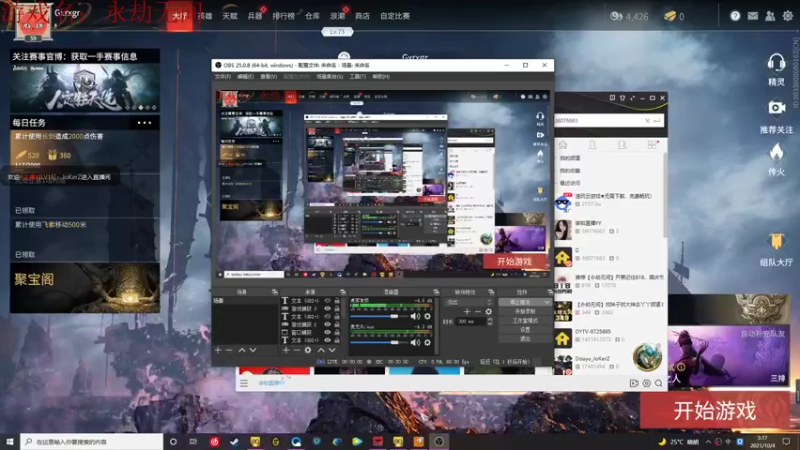800x450 pixels.
Task: Open desktop audio settings gear in mixer
Action: click(x=428, y=316)
